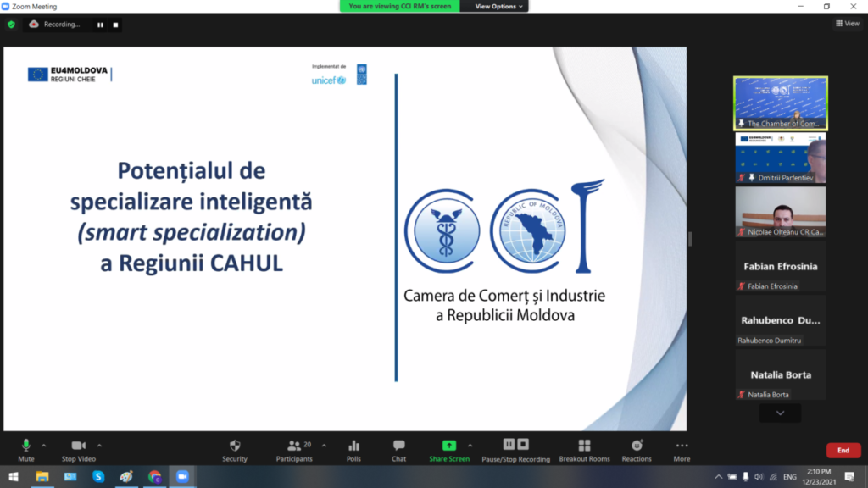The image size is (868, 488).
Task: Open Windows notification center
Action: [849, 477]
